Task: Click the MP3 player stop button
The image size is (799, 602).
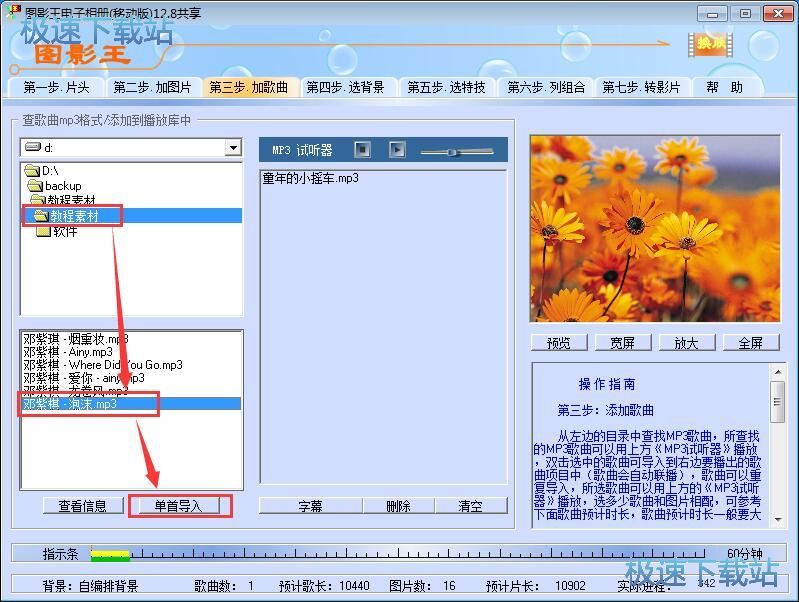Action: point(362,150)
